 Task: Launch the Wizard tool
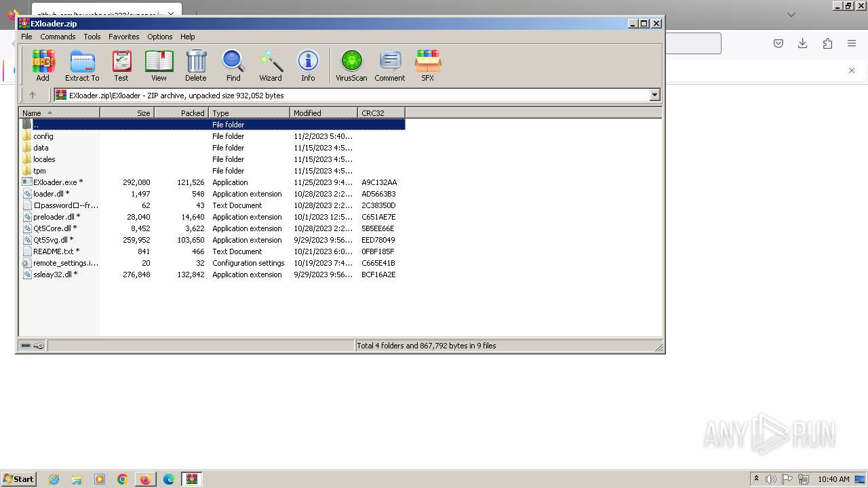click(x=271, y=66)
